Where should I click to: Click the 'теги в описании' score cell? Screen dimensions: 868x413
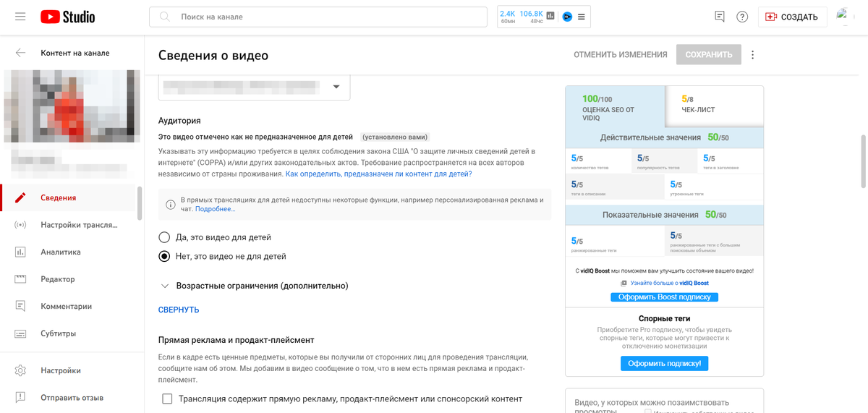click(615, 187)
